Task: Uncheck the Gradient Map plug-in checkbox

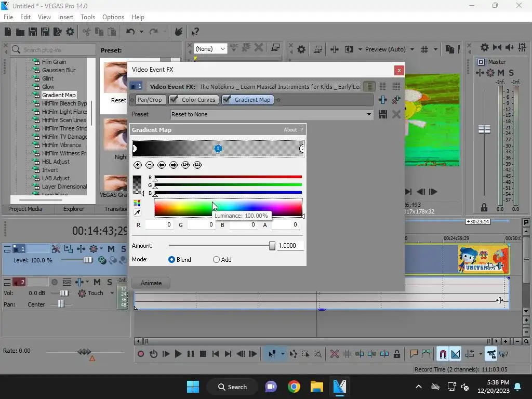Action: [x=227, y=99]
